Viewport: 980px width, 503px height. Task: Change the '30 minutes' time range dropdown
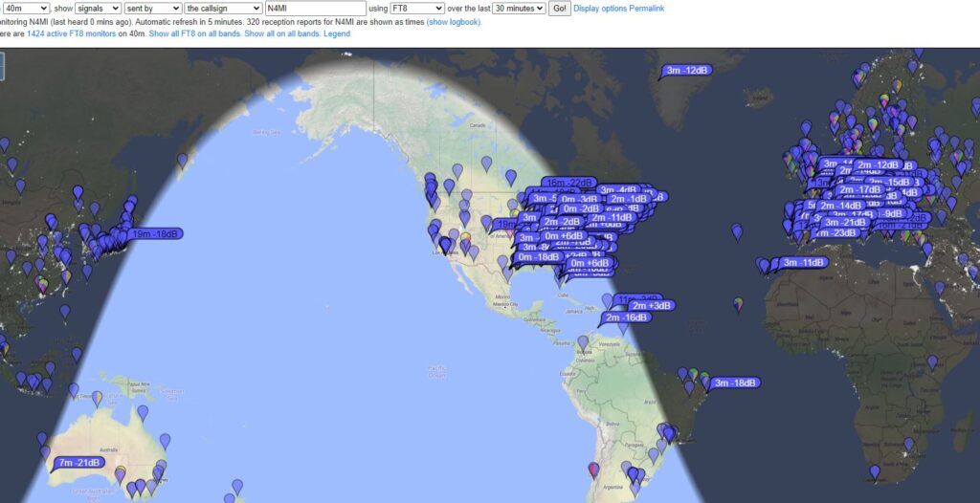pyautogui.click(x=519, y=8)
